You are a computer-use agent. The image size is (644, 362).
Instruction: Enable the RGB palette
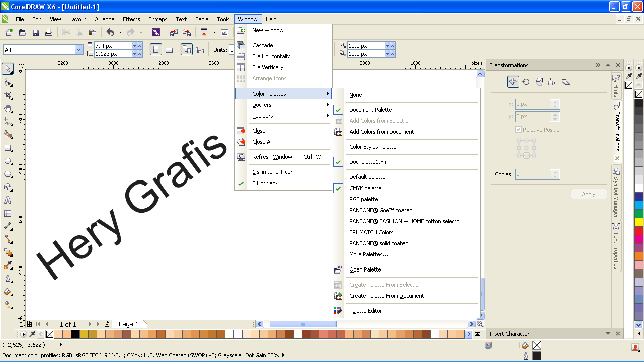pos(363,199)
